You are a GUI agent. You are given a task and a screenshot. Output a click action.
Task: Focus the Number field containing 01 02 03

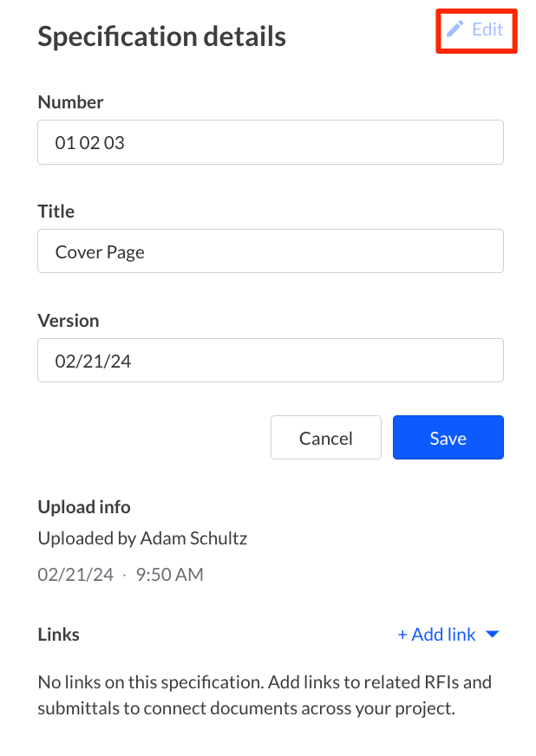click(x=270, y=142)
